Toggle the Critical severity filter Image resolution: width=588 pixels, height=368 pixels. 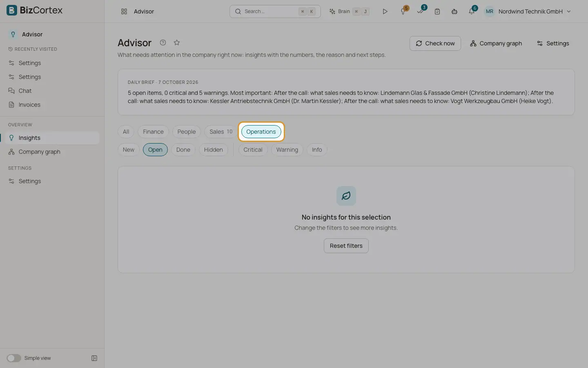coord(253,150)
